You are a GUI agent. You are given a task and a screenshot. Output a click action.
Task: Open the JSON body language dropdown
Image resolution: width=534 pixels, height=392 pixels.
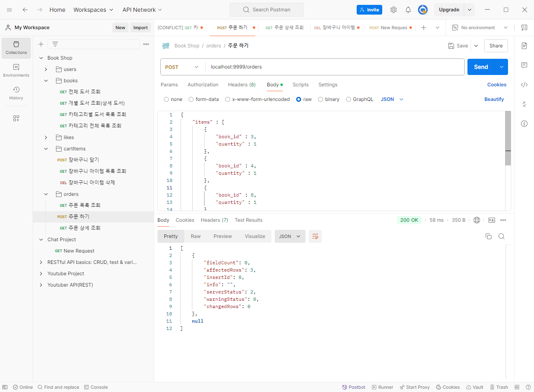click(392, 99)
